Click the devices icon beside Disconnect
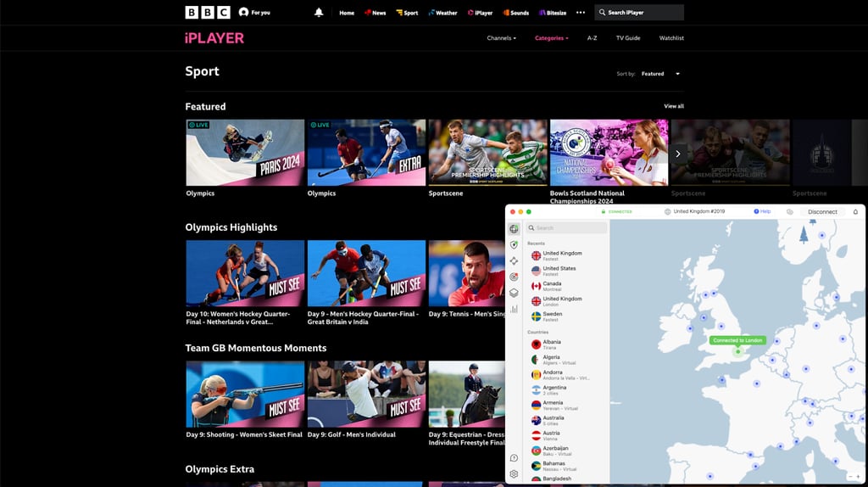The width and height of the screenshot is (868, 487). (790, 211)
